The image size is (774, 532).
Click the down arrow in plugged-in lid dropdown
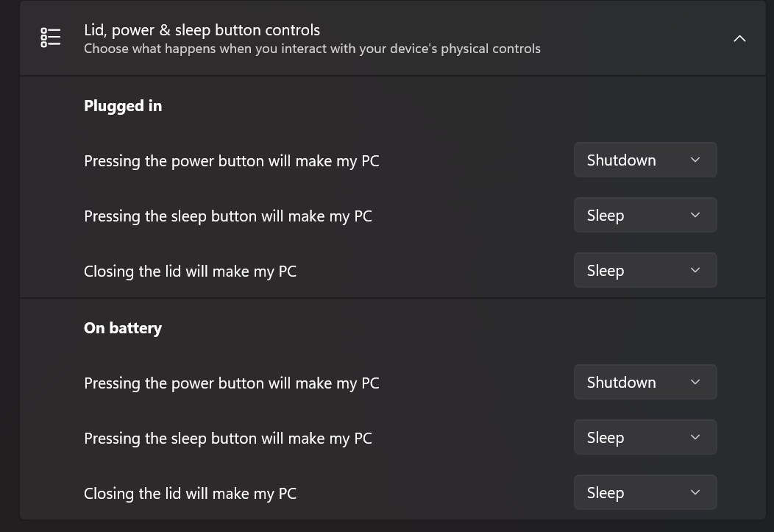pyautogui.click(x=695, y=271)
